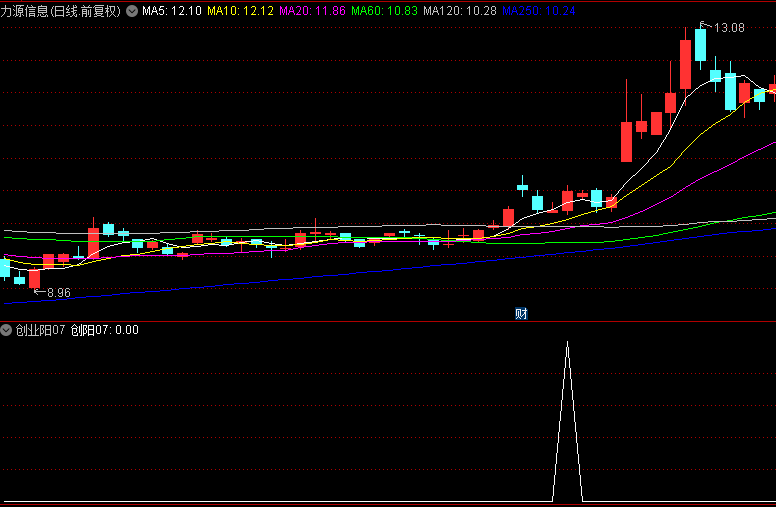Select the yellow MA10 indicator label
Image resolution: width=776 pixels, height=507 pixels.
pyautogui.click(x=239, y=11)
